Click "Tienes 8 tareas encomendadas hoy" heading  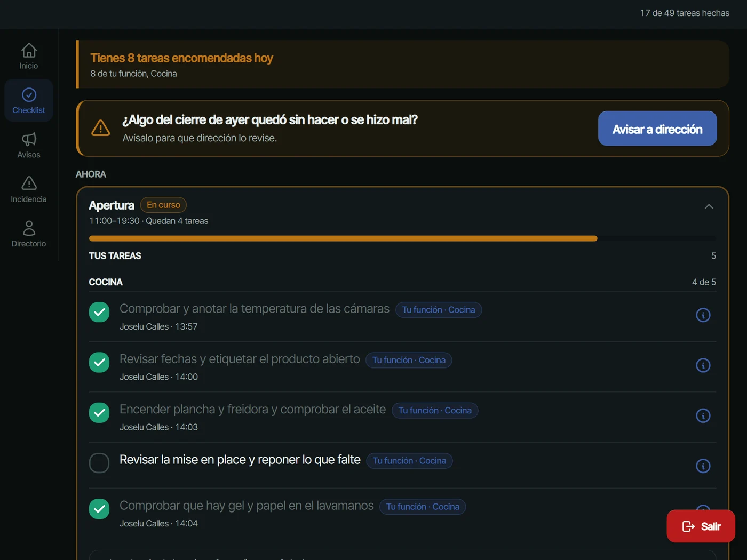pyautogui.click(x=181, y=58)
